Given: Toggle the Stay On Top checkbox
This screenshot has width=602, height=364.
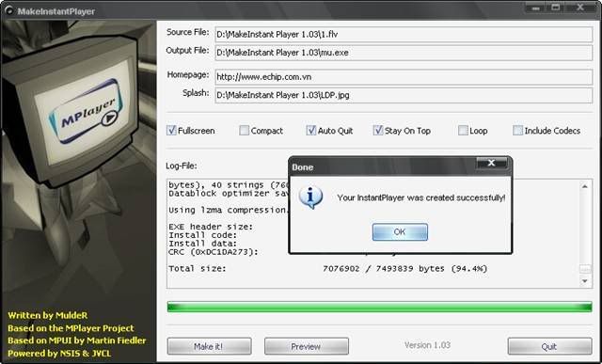Looking at the screenshot, I should (378, 130).
